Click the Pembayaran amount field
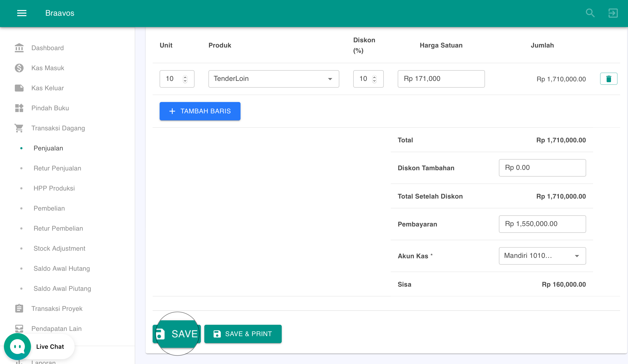The height and width of the screenshot is (364, 628). point(542,224)
